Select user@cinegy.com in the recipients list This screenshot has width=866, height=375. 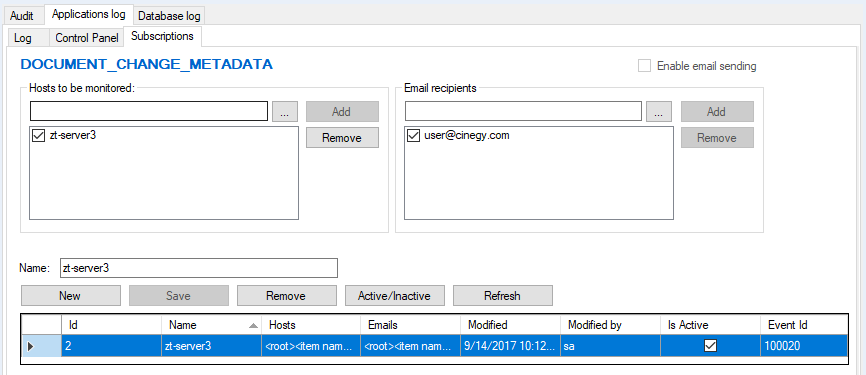coord(467,135)
